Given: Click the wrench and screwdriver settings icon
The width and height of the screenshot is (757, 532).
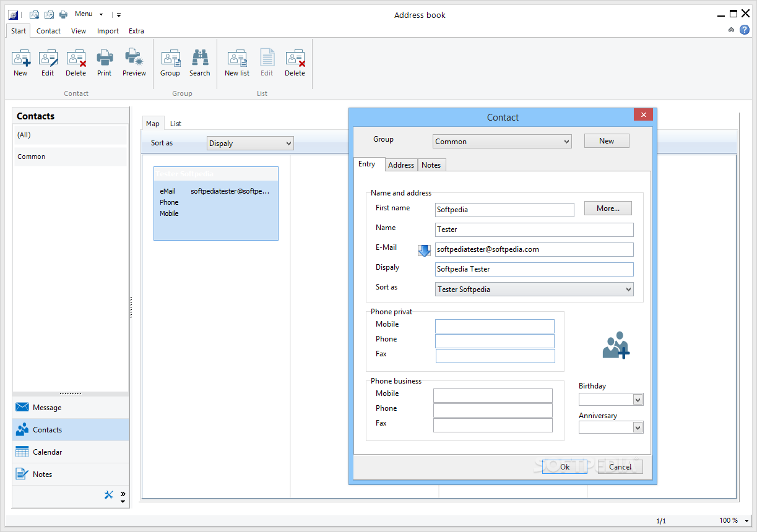Looking at the screenshot, I should (109, 494).
